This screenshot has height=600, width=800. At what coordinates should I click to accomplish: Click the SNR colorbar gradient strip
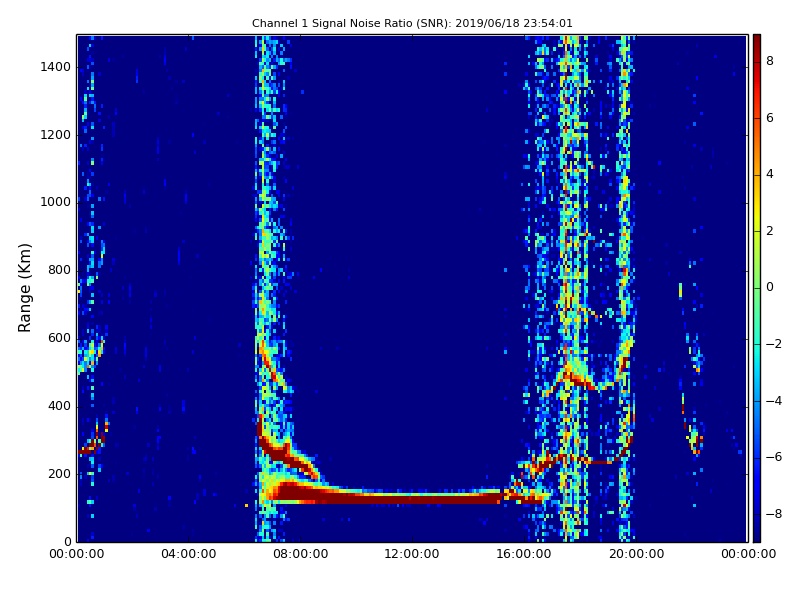pos(757,288)
